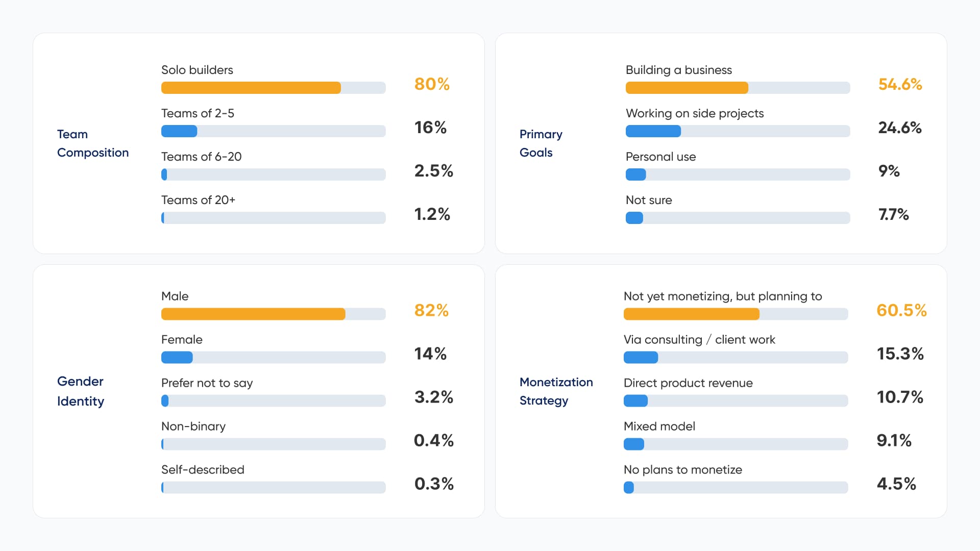
Task: Select the Personal use label
Action: [660, 157]
